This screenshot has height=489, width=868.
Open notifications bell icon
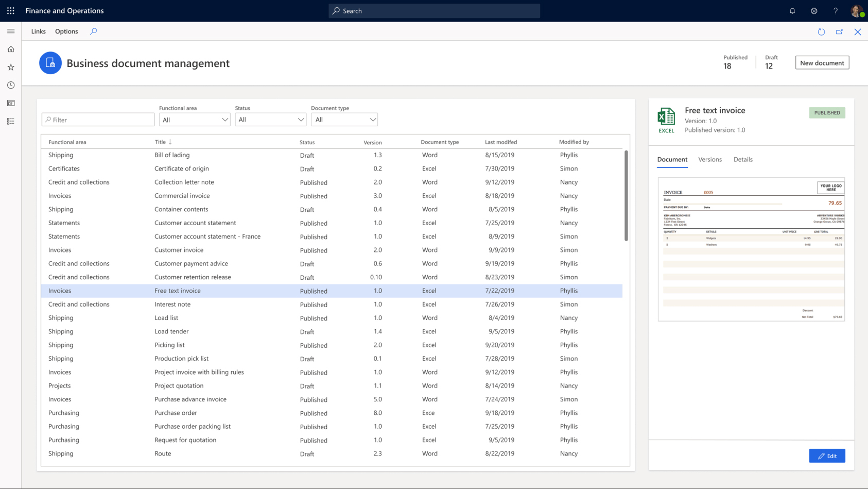(792, 11)
